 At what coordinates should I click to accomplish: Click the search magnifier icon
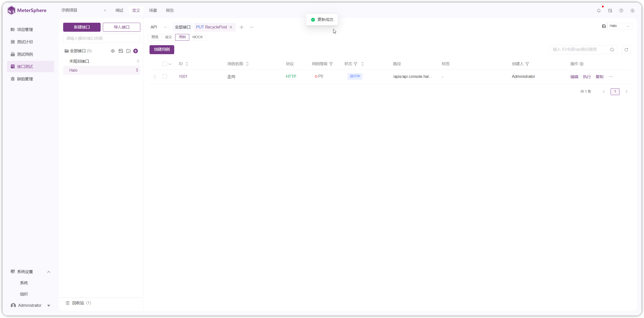(612, 49)
